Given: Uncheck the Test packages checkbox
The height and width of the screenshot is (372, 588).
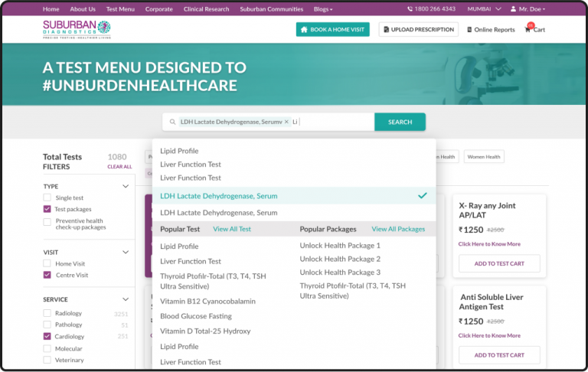Looking at the screenshot, I should 47,209.
